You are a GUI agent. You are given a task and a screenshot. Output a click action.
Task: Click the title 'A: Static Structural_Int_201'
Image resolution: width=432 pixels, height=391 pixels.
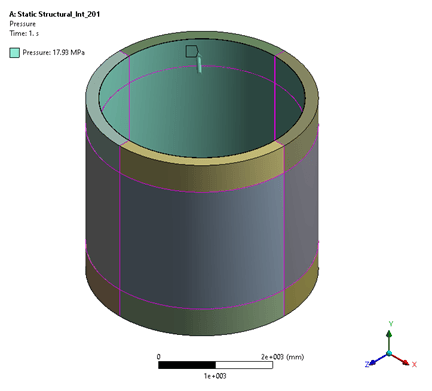tap(55, 14)
